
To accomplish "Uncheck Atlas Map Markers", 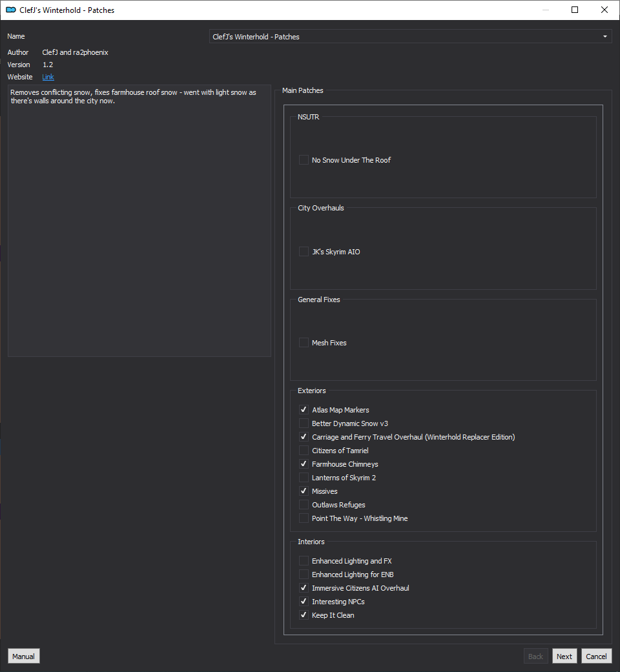I will 304,410.
